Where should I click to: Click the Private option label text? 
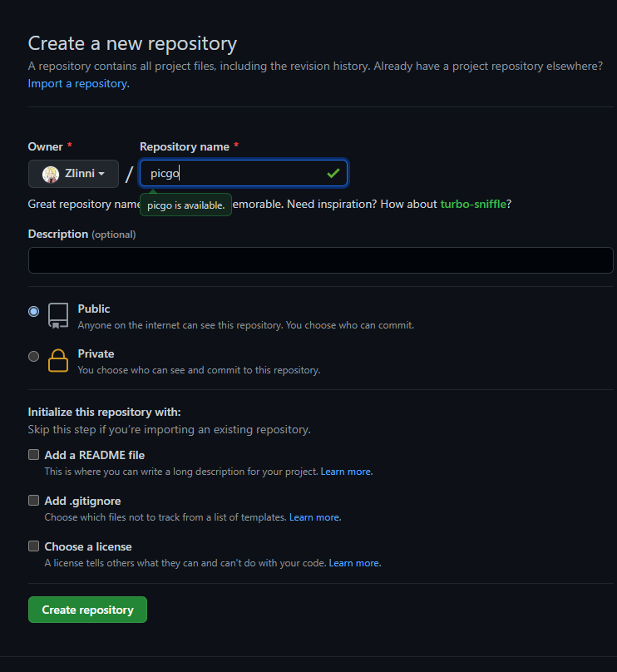tap(96, 353)
